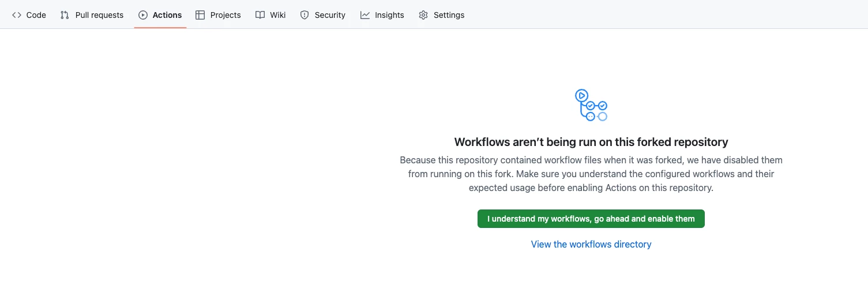Image resolution: width=868 pixels, height=292 pixels.
Task: Open the Projects tab
Action: (x=218, y=15)
